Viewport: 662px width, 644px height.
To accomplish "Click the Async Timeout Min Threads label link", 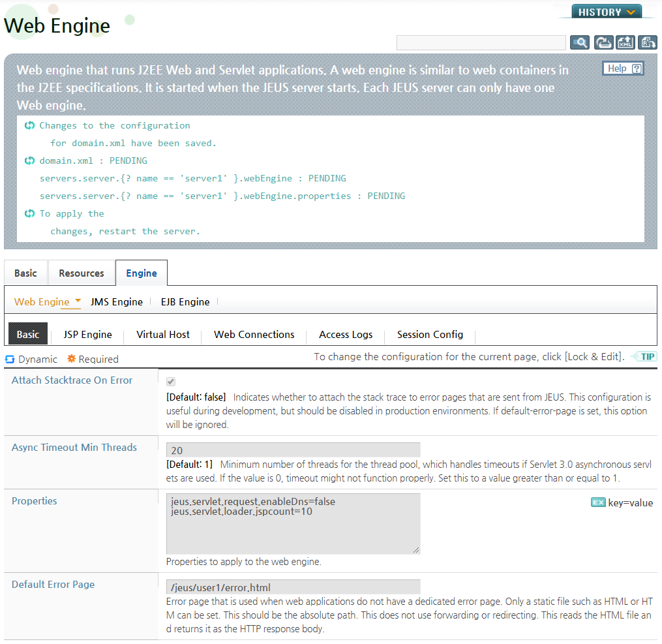I will click(x=74, y=447).
